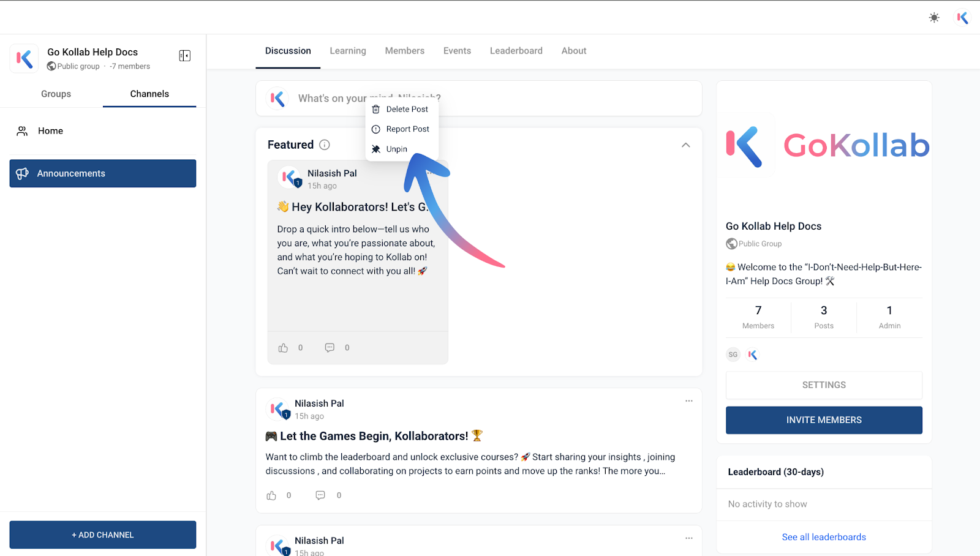The height and width of the screenshot is (556, 980).
Task: Click the GoKollab banner image
Action: (824, 145)
